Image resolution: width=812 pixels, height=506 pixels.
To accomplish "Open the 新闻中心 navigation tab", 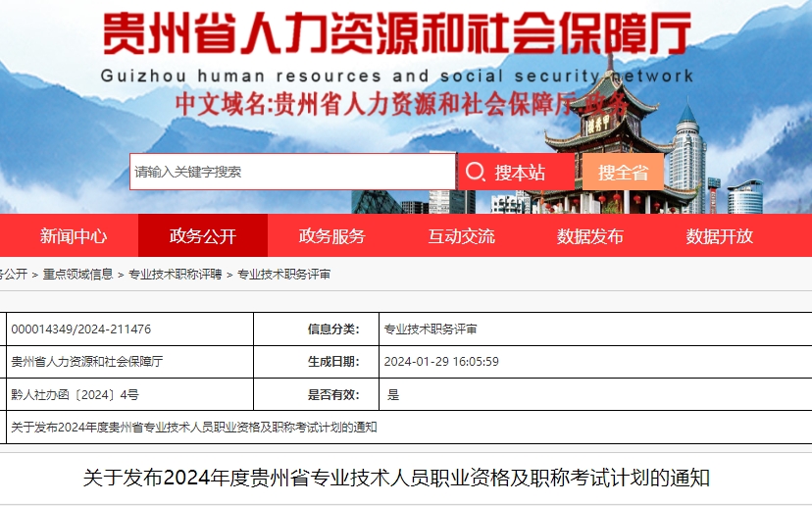I will [74, 236].
